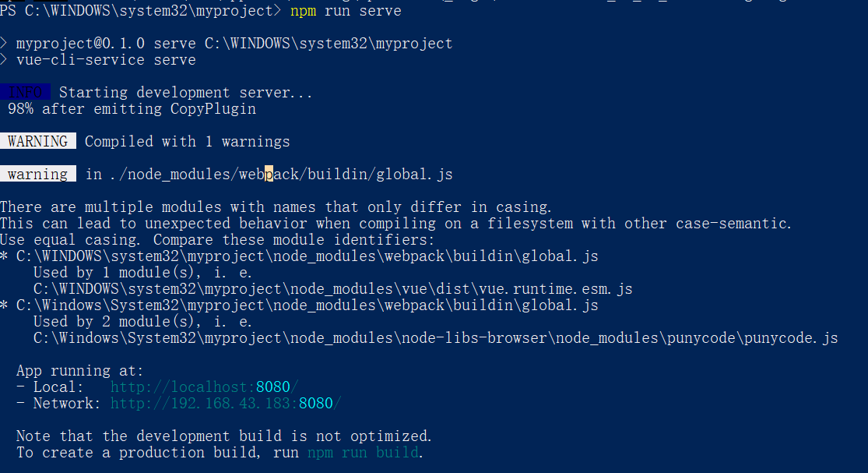Image resolution: width=868 pixels, height=473 pixels.
Task: Click 'Compiled with 1 warnings' message
Action: click(187, 141)
